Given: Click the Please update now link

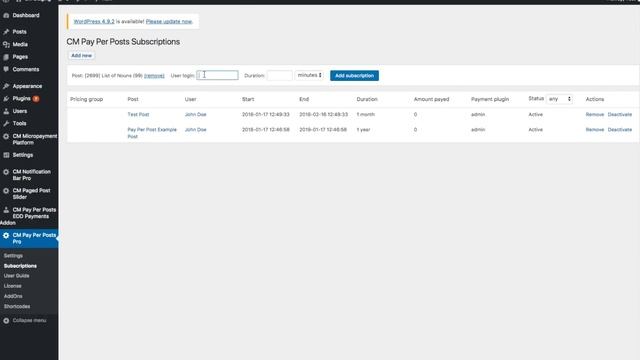Looking at the screenshot, I should [x=169, y=22].
